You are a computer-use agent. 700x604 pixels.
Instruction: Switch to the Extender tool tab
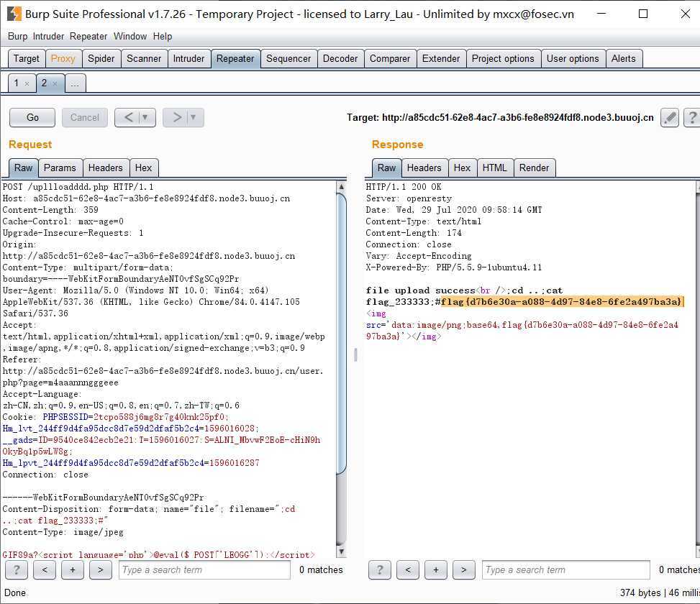pyautogui.click(x=440, y=58)
